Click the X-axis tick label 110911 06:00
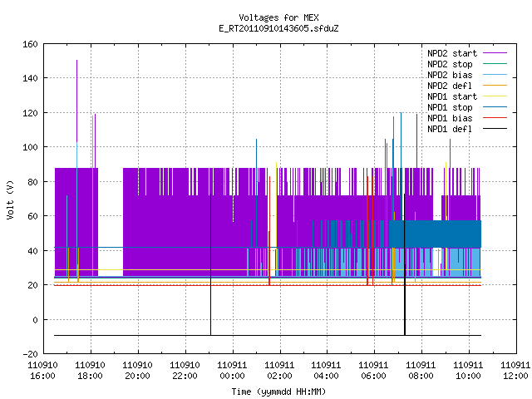532x399 pixels. (373, 371)
